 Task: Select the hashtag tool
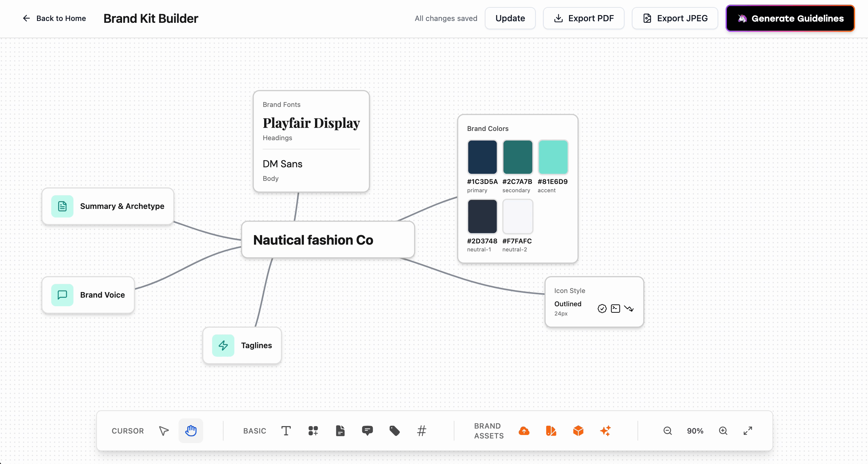pos(422,431)
